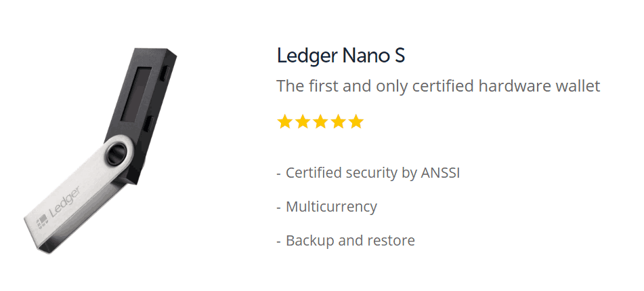The image size is (644, 291).
Task: Click the Ledger Nano S title
Action: 341,56
